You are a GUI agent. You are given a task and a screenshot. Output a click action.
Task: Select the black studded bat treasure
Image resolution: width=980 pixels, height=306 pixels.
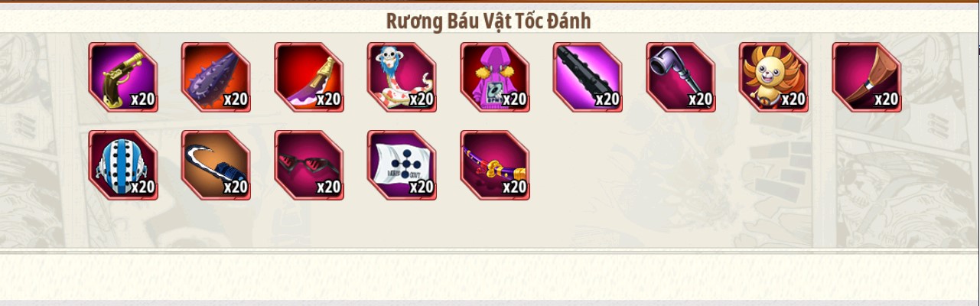tap(588, 77)
